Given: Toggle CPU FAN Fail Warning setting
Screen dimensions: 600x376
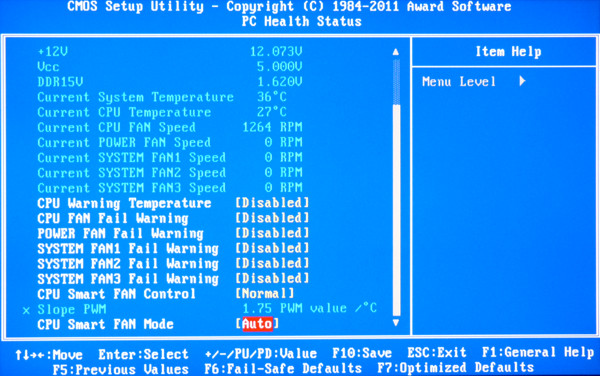Looking at the screenshot, I should pos(272,218).
